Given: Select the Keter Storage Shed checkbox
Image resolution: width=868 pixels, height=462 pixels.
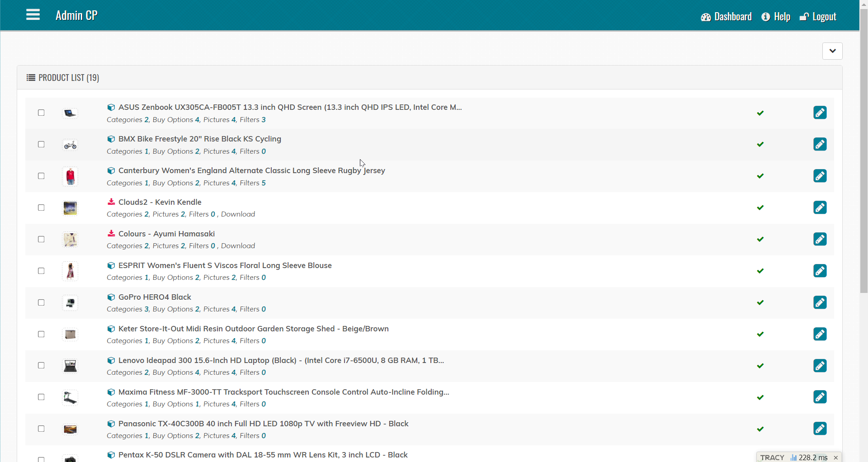Looking at the screenshot, I should tap(41, 334).
